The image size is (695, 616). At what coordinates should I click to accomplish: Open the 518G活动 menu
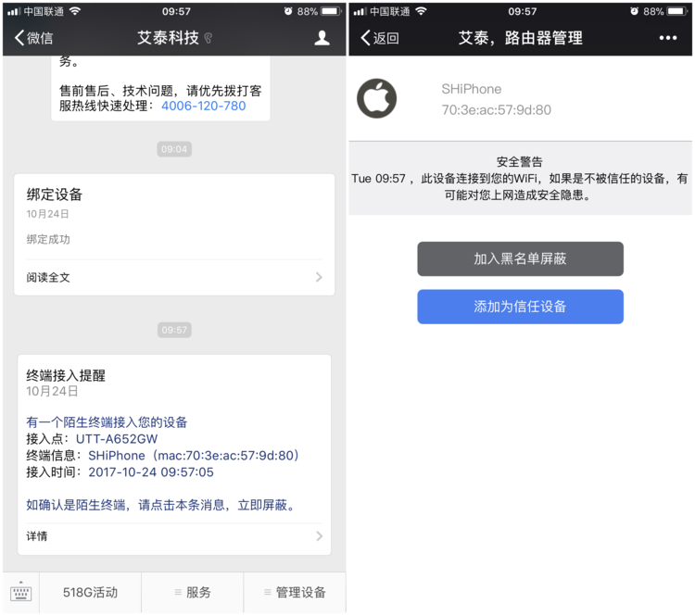[x=91, y=593]
